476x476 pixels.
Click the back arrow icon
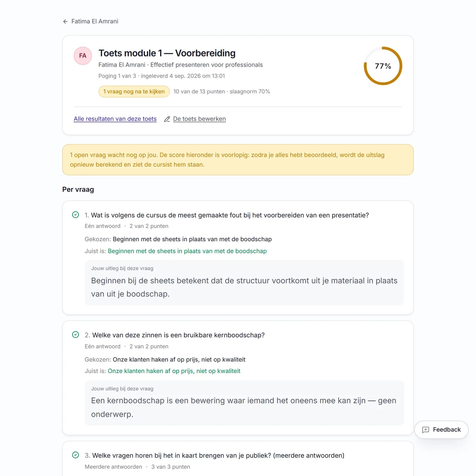pos(65,21)
